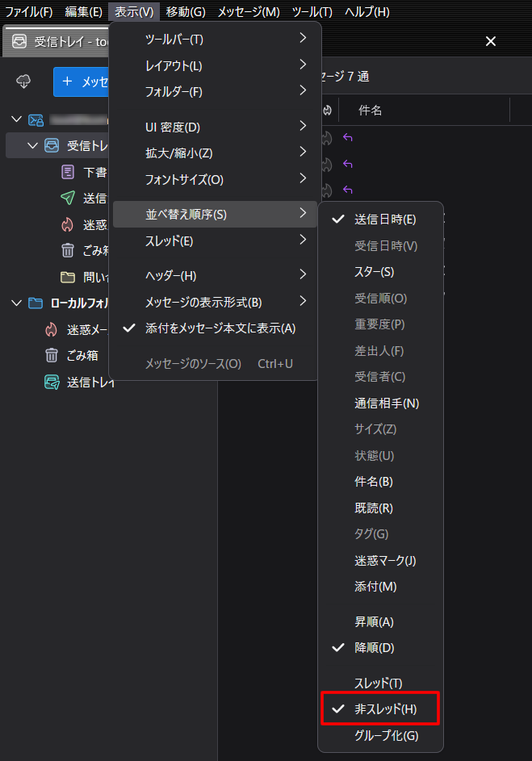Click the mail account envelope icon
Viewport: 532px width, 761px height.
click(x=36, y=119)
